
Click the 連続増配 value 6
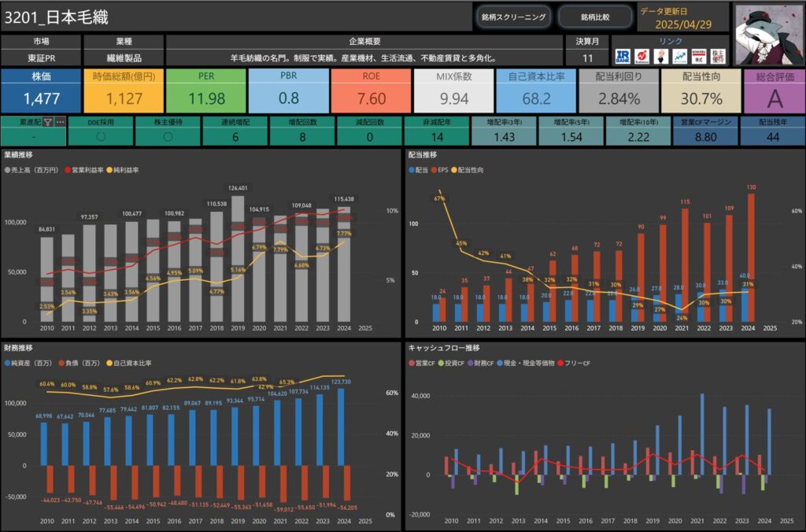(x=235, y=137)
